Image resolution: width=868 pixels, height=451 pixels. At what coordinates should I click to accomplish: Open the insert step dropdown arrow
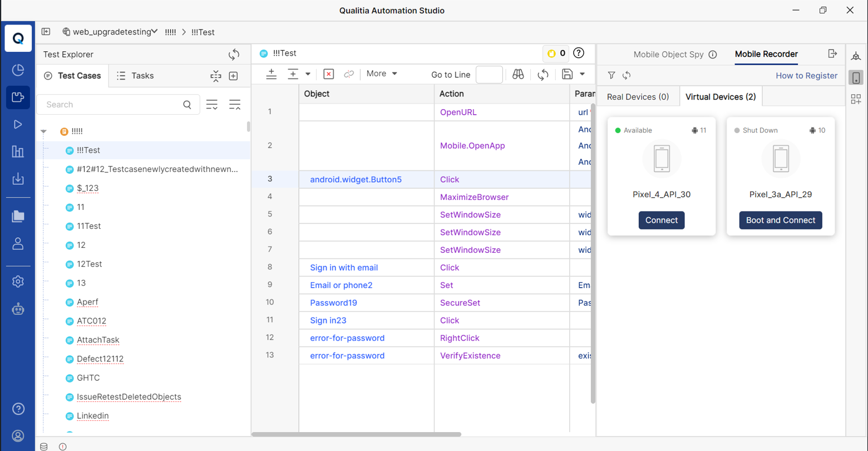coord(308,74)
